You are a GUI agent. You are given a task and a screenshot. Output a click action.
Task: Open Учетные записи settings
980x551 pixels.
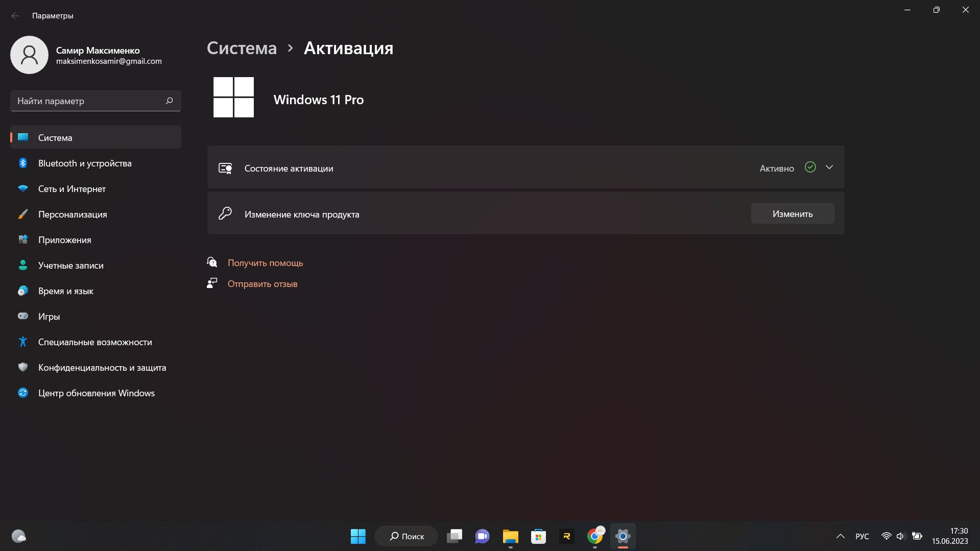[x=95, y=265]
